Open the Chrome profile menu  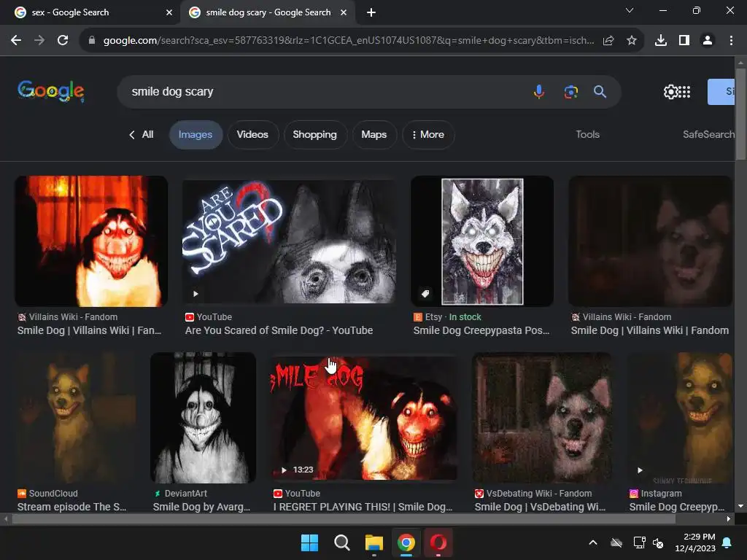708,41
